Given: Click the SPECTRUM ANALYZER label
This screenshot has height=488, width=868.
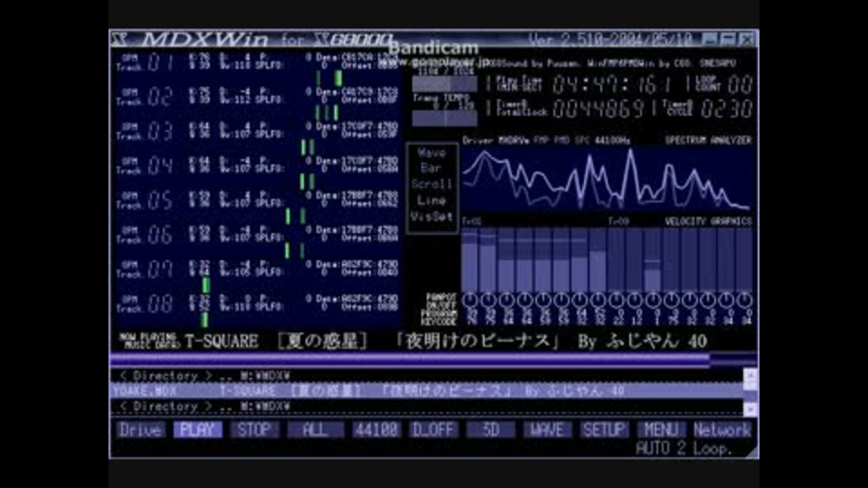Looking at the screenshot, I should tap(708, 141).
